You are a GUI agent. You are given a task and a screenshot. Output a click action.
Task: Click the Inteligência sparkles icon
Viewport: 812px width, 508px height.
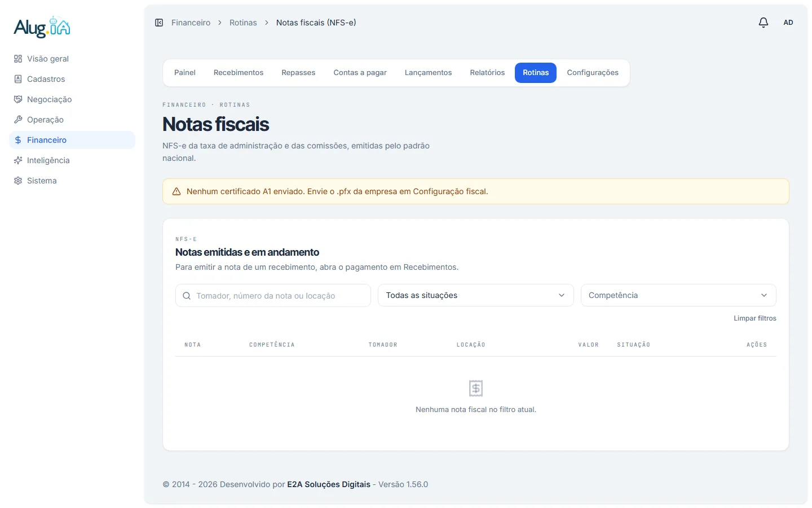18,160
